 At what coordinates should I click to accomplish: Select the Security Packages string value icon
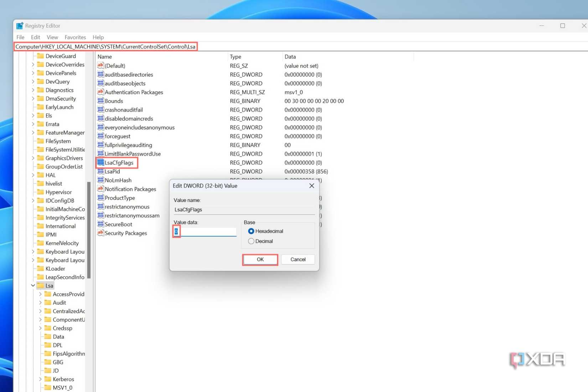click(x=100, y=233)
